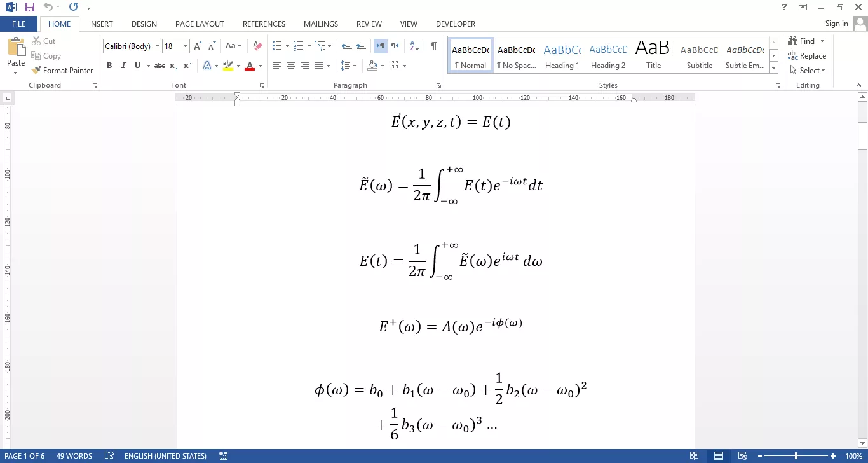Expand the Styles gallery More arrow

(773, 67)
